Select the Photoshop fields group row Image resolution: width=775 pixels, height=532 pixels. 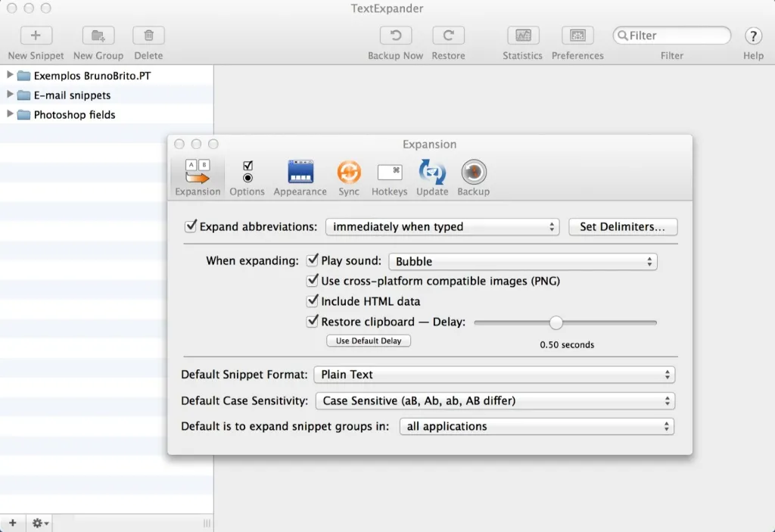[107, 115]
